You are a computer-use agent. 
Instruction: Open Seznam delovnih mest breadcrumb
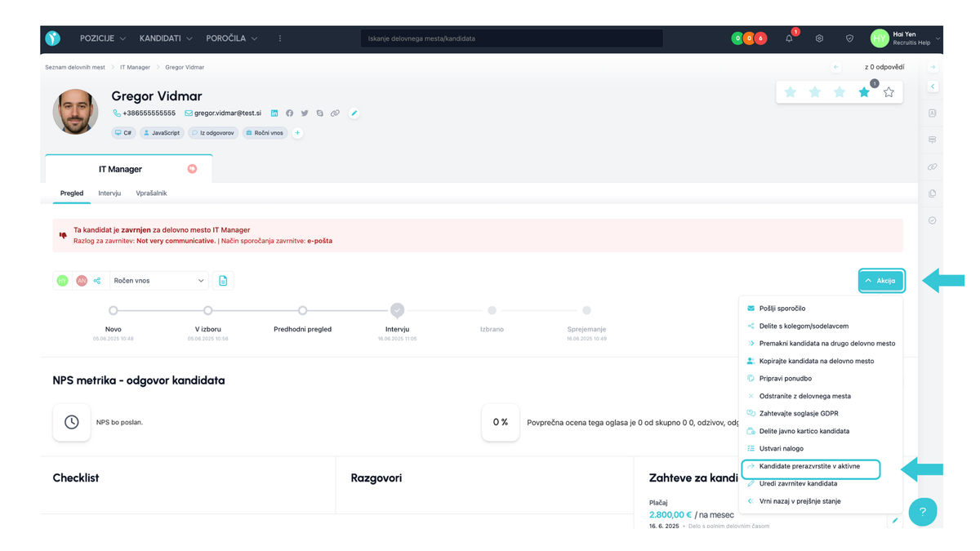pyautogui.click(x=75, y=67)
